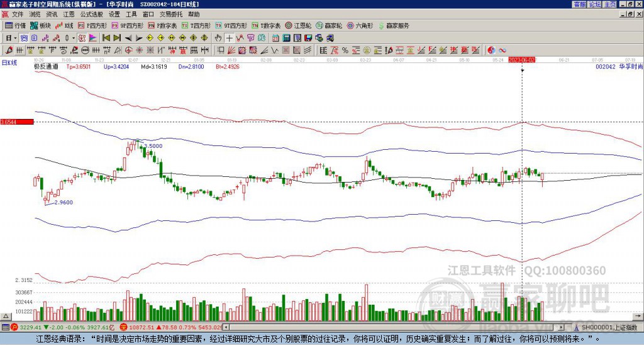Click the 002042 华孚时尚 stock title
The height and width of the screenshot is (345, 644).
coord(619,66)
